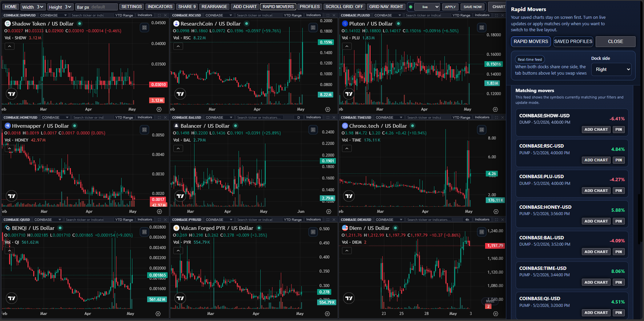Click the SHARE 9 button

tap(187, 7)
